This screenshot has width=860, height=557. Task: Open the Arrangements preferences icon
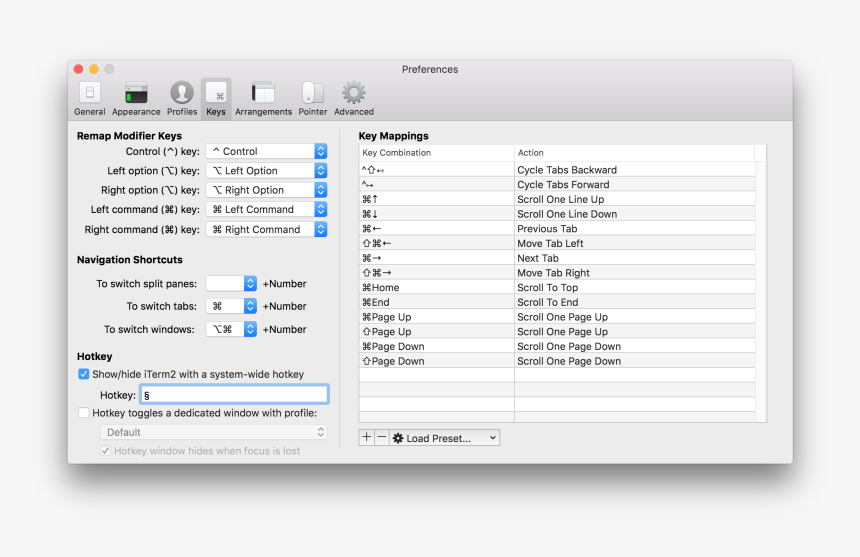point(263,98)
